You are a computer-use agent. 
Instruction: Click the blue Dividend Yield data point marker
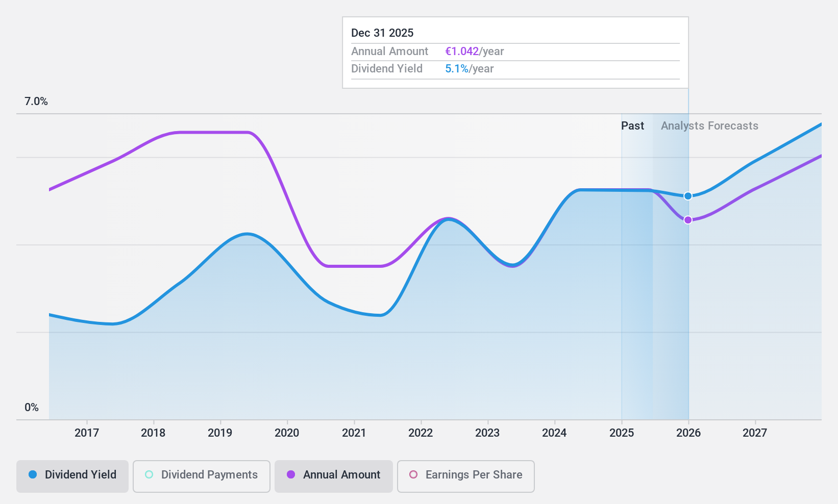(x=688, y=196)
